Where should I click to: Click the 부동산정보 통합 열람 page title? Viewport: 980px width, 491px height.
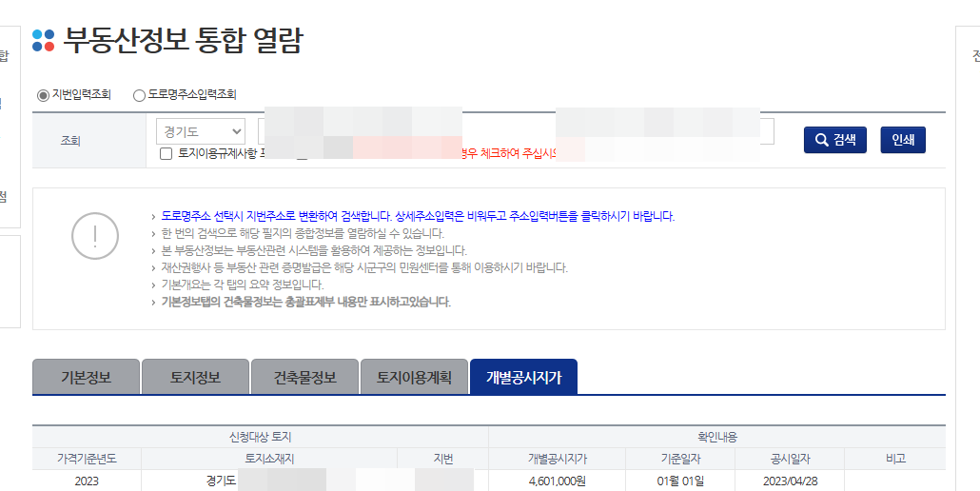[183, 41]
